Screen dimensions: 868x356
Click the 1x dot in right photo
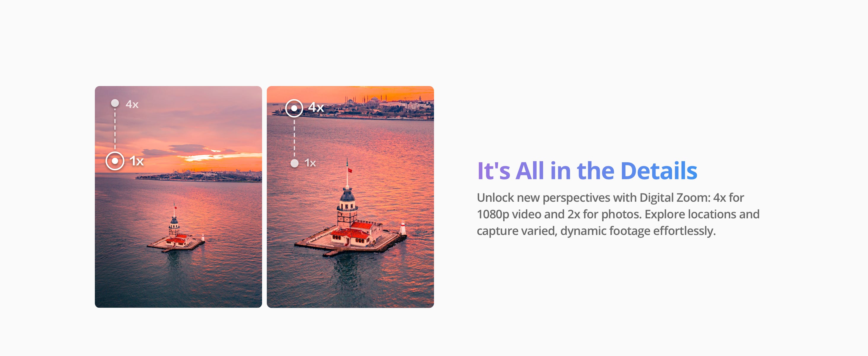point(294,163)
